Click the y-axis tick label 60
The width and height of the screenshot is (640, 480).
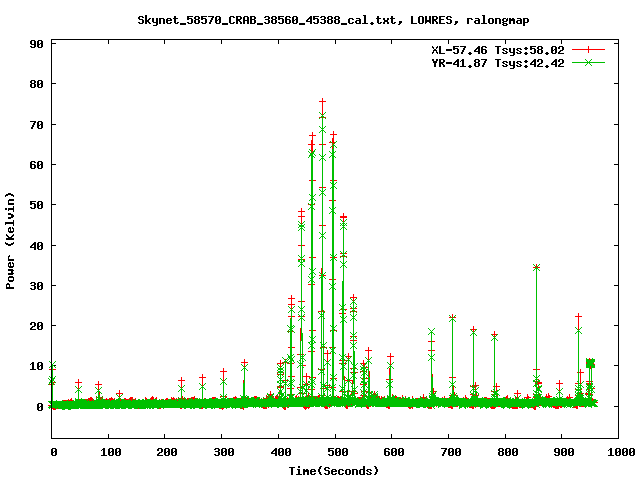pos(36,165)
